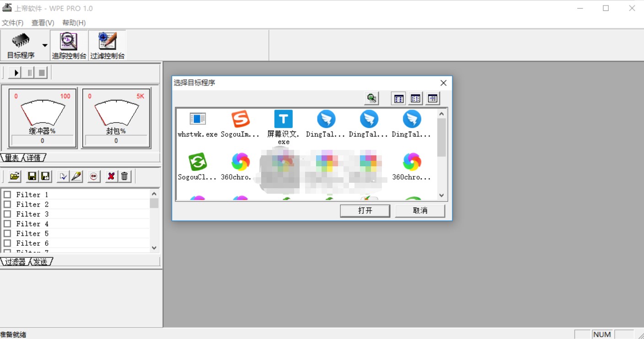Screen dimensions: 644x339
Task: Switch dialog to large icons view
Action: [398, 98]
